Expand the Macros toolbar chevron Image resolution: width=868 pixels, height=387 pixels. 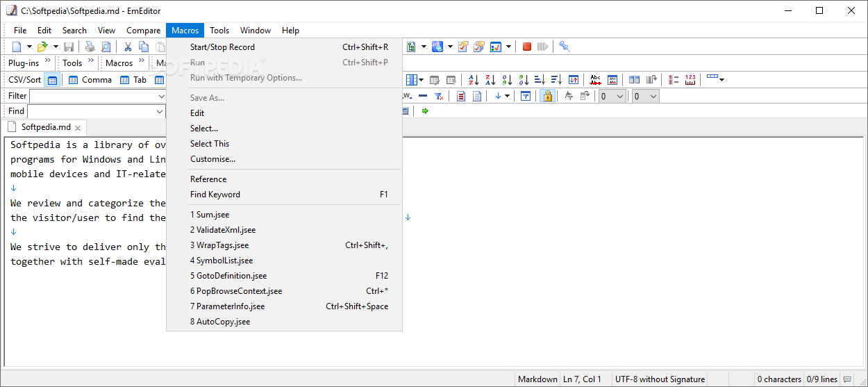pos(141,62)
